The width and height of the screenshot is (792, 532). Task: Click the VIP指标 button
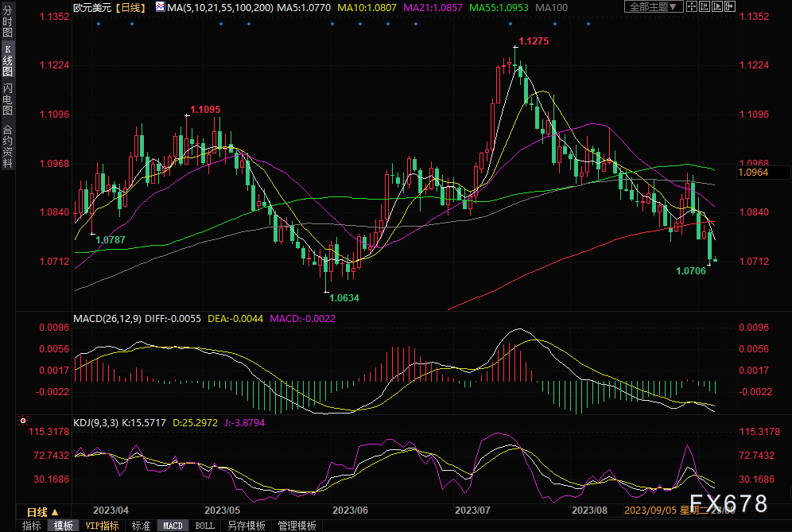(103, 526)
